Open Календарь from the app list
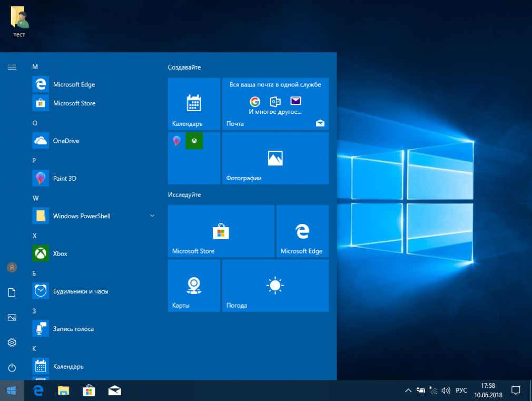 [94, 367]
